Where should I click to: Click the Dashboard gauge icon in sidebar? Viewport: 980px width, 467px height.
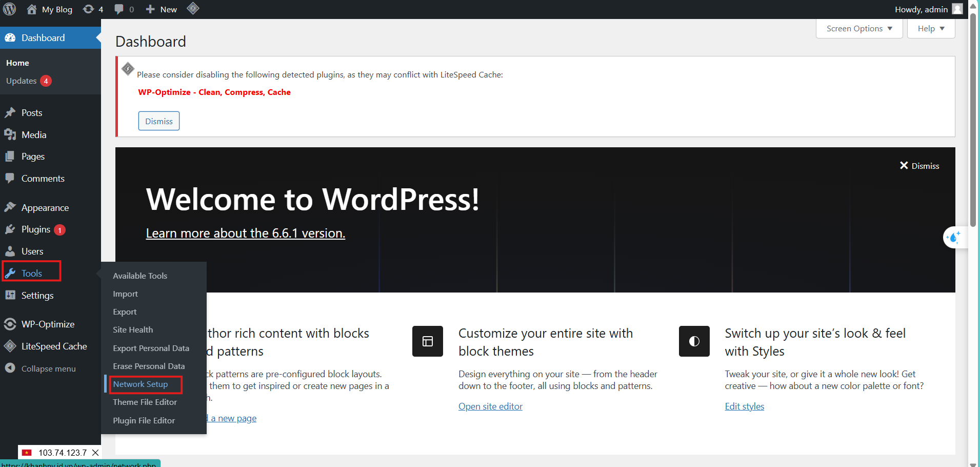[10, 38]
